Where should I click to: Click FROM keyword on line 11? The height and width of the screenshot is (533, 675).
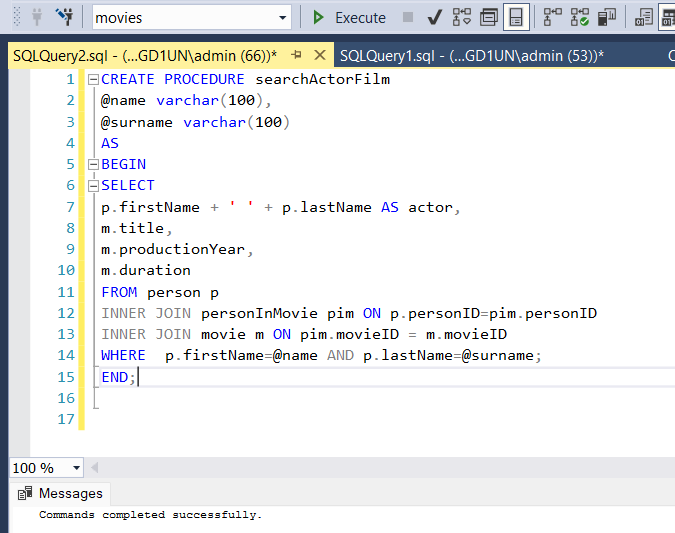119,292
